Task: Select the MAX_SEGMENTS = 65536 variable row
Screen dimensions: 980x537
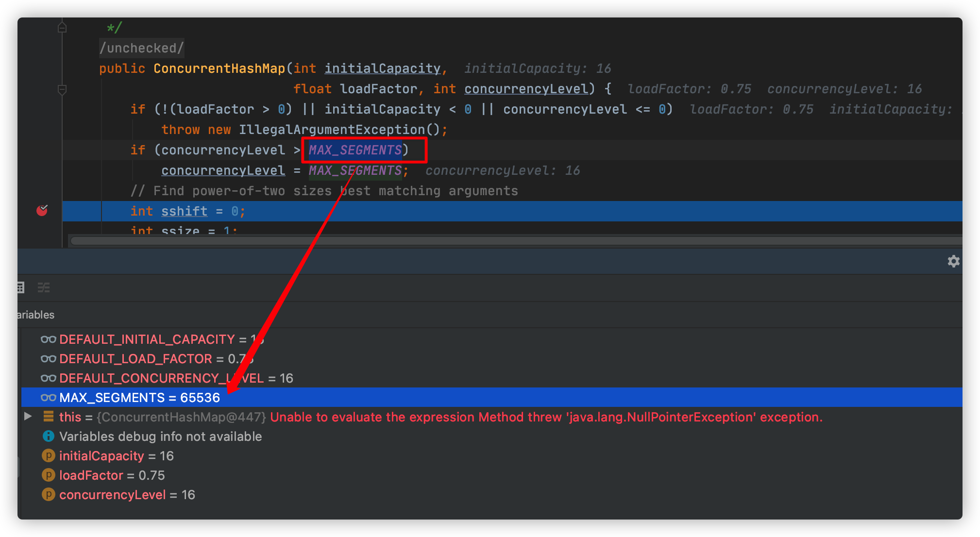Action: 491,397
